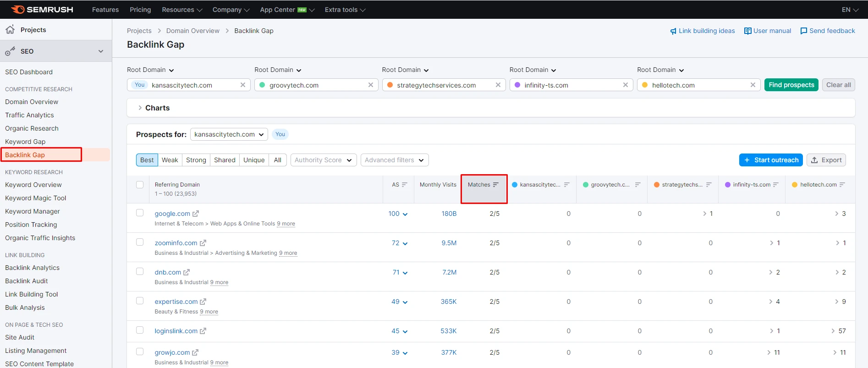Sort kansascitytech column icon
The width and height of the screenshot is (868, 368).
[567, 185]
